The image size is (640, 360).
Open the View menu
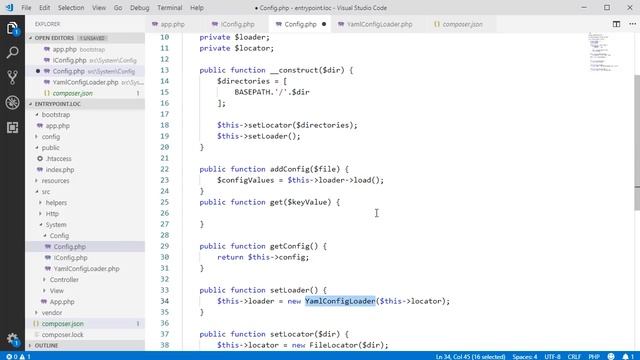[99, 8]
